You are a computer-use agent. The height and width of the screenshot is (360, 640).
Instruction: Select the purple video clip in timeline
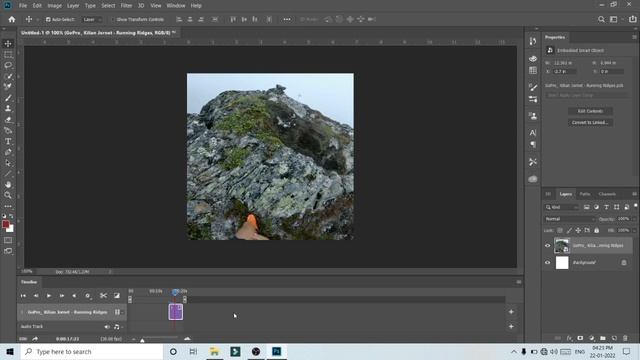176,312
